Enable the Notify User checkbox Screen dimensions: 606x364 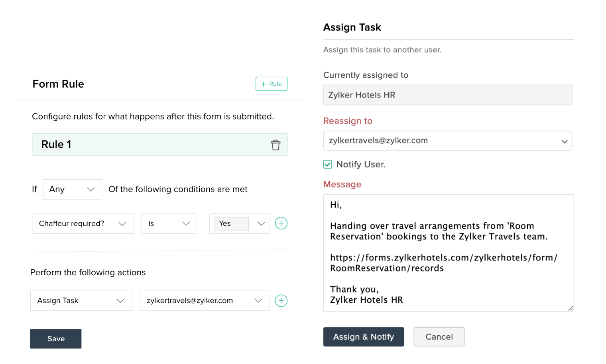327,164
